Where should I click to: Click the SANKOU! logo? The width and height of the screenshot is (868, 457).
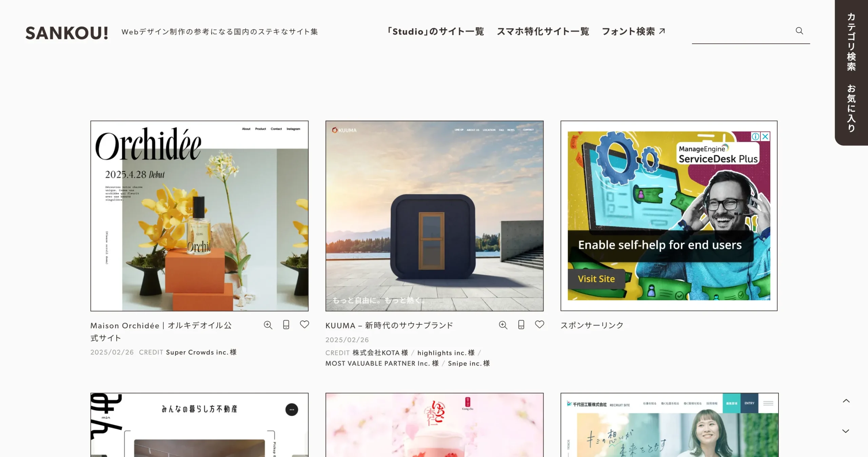pos(67,33)
